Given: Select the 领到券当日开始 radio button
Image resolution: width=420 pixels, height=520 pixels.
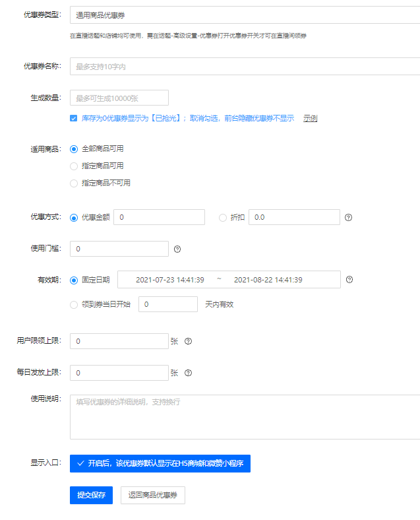Looking at the screenshot, I should (74, 304).
